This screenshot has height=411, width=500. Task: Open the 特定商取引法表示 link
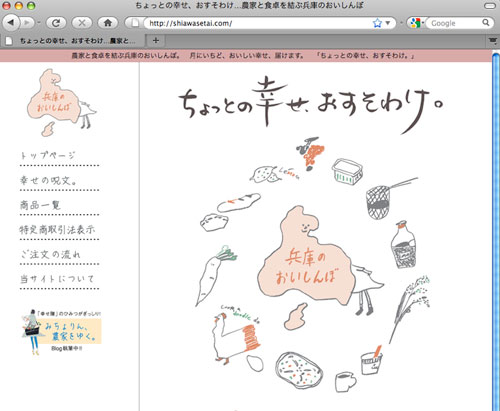pyautogui.click(x=57, y=230)
